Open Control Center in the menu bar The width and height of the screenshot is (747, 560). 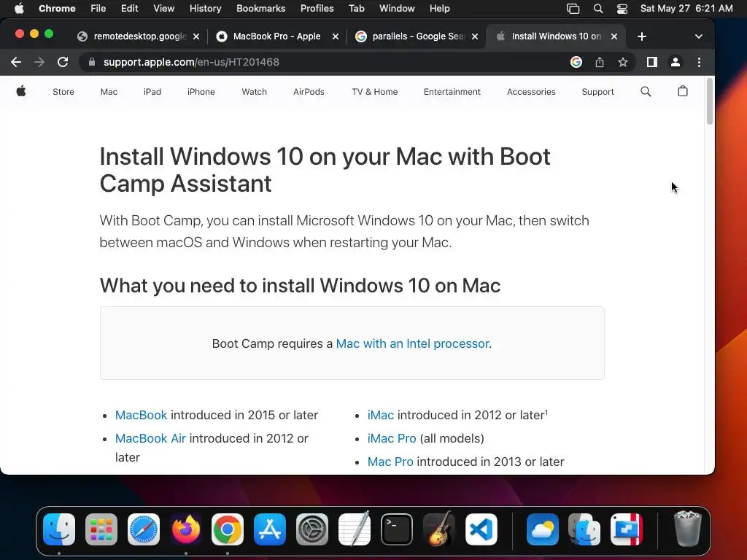tap(622, 9)
